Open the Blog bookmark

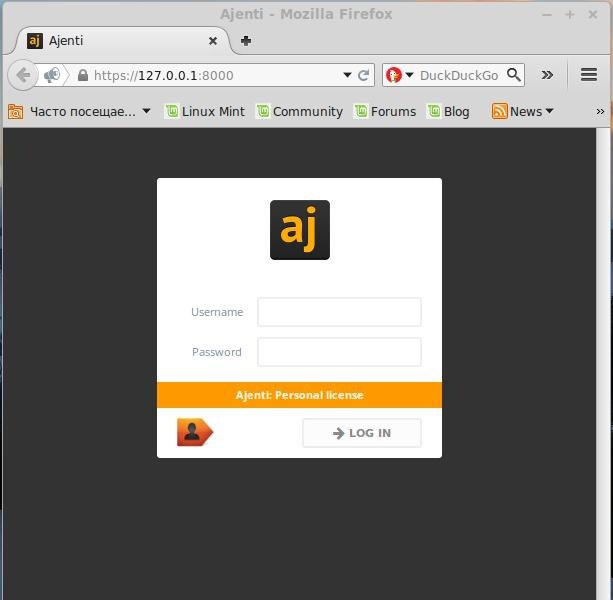click(x=448, y=111)
